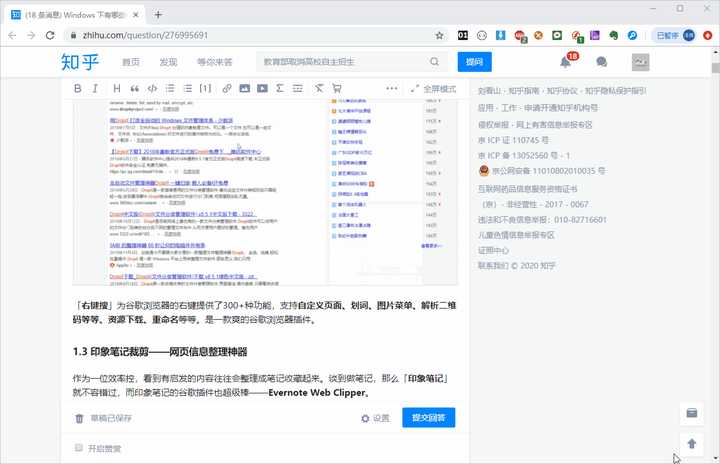Clear formatting using the eraser icon
The image size is (720, 464).
(319, 89)
